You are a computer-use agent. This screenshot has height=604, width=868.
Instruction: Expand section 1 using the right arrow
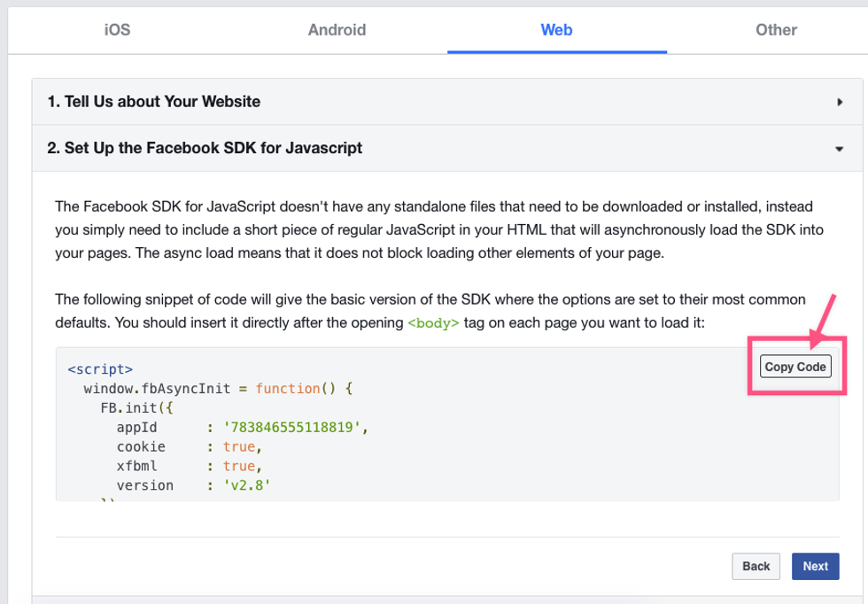click(839, 102)
